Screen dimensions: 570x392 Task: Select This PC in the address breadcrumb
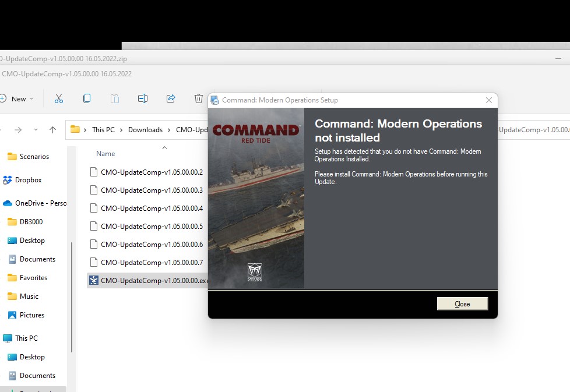tap(103, 130)
